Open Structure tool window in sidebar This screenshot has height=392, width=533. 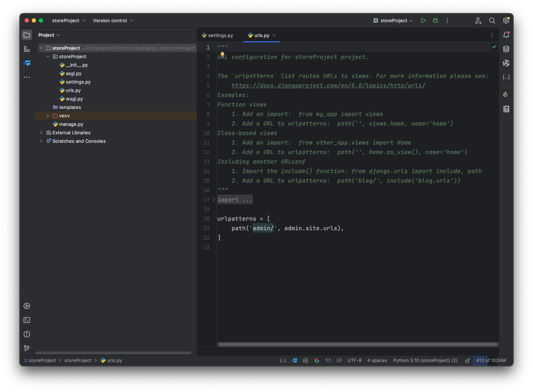point(27,49)
